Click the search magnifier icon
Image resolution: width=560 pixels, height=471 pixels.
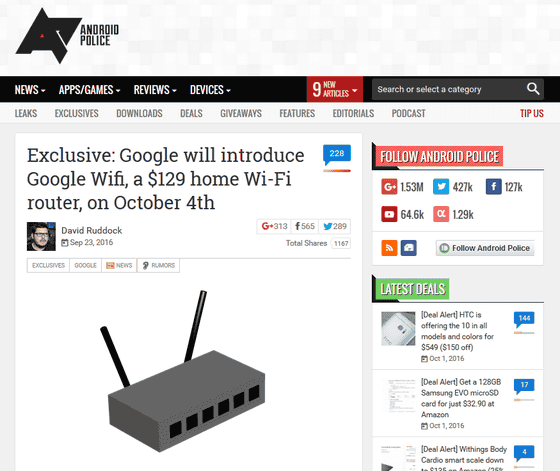click(x=533, y=89)
